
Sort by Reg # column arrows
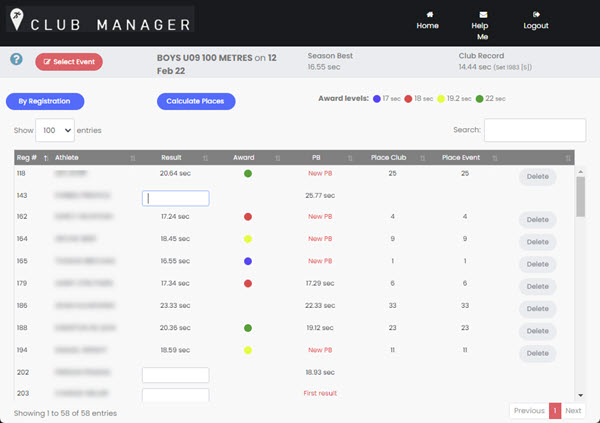click(46, 157)
